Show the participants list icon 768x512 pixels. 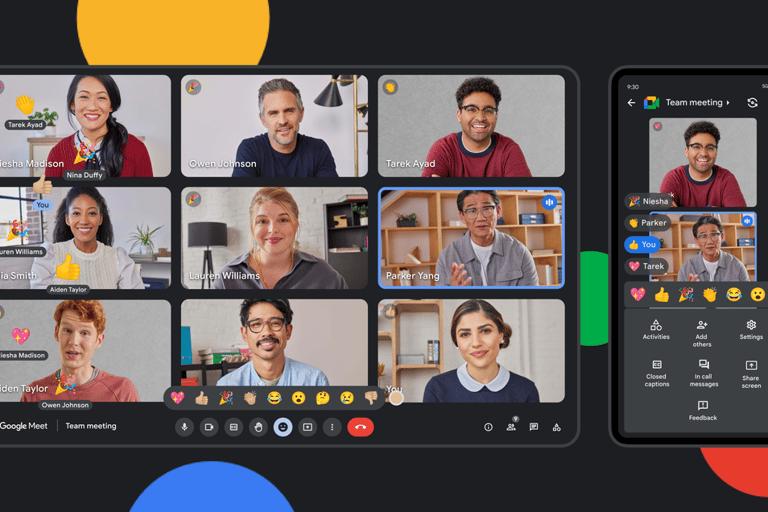[x=511, y=427]
